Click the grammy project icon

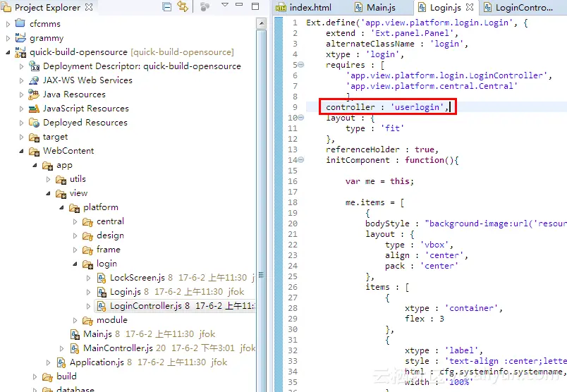pos(20,37)
